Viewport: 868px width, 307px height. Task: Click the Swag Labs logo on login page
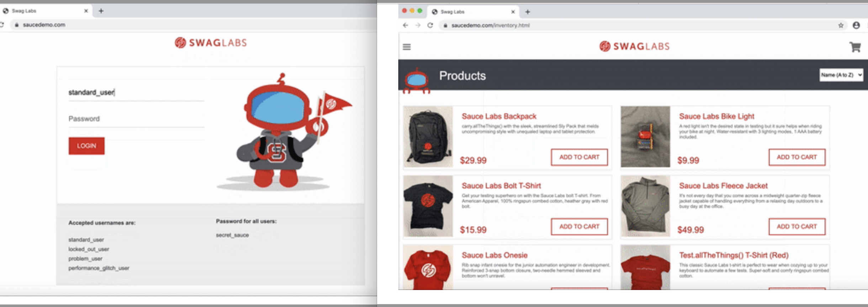(211, 43)
